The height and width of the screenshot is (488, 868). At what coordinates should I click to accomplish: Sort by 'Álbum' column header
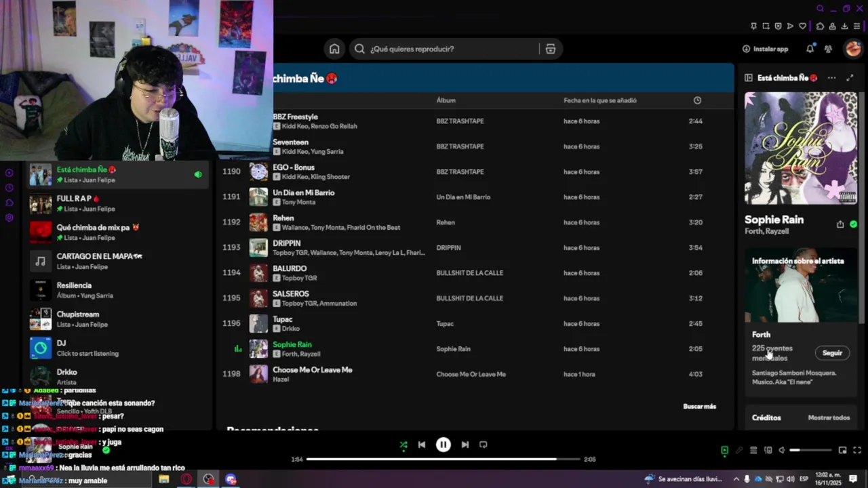point(446,100)
